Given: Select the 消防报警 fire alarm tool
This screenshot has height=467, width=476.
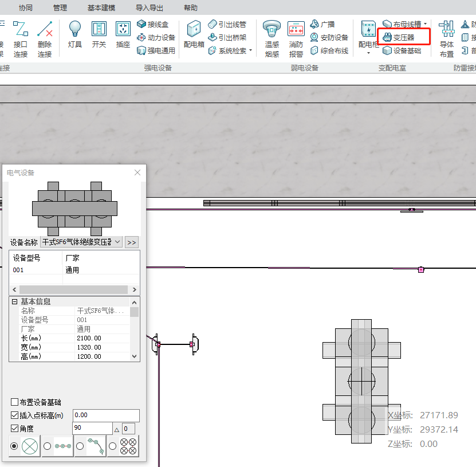Looking at the screenshot, I should coord(296,38).
